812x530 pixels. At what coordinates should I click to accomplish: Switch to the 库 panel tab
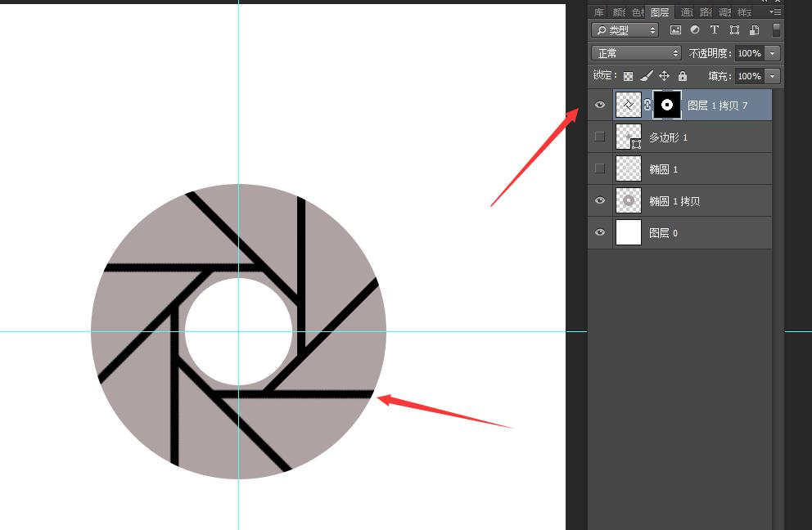(x=598, y=12)
